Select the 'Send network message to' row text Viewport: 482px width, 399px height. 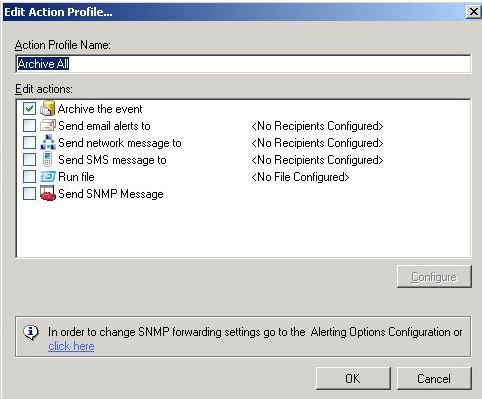click(x=120, y=143)
